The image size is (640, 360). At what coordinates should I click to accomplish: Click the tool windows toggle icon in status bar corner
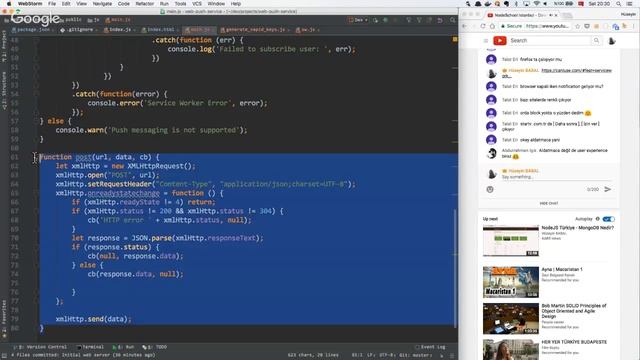4,356
